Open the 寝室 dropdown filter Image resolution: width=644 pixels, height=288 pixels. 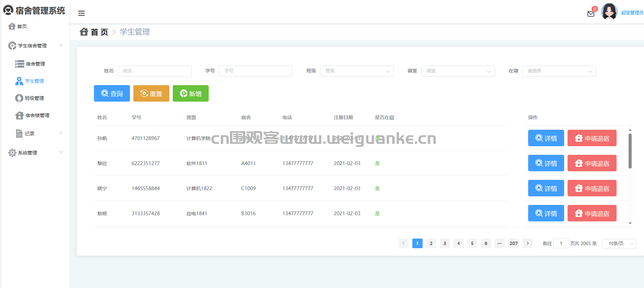[458, 71]
